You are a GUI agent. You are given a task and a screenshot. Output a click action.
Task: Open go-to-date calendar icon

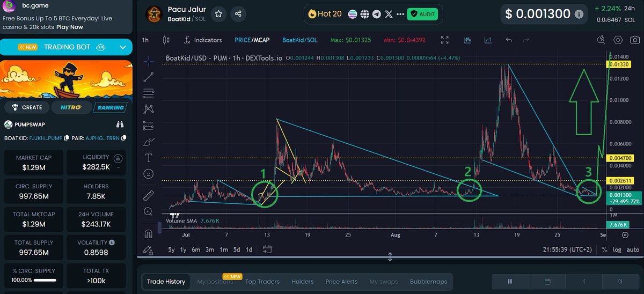267,249
